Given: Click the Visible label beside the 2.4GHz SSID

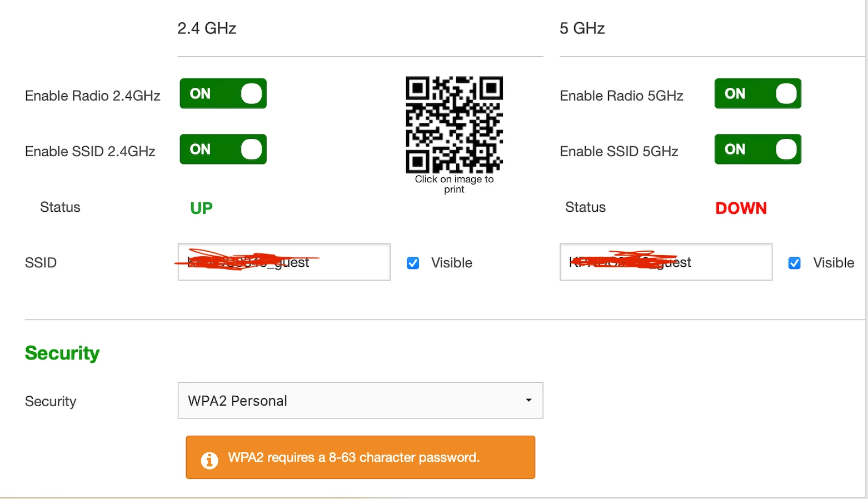Looking at the screenshot, I should click(x=452, y=263).
